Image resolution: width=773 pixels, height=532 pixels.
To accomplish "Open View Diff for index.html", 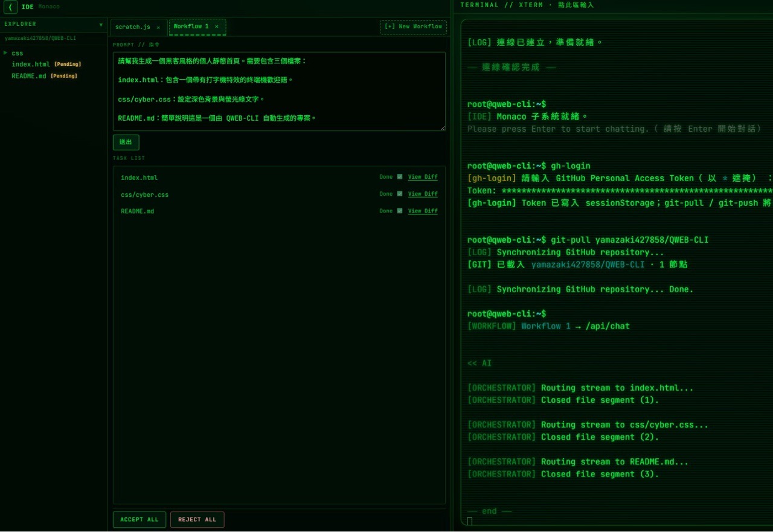I will tap(423, 177).
